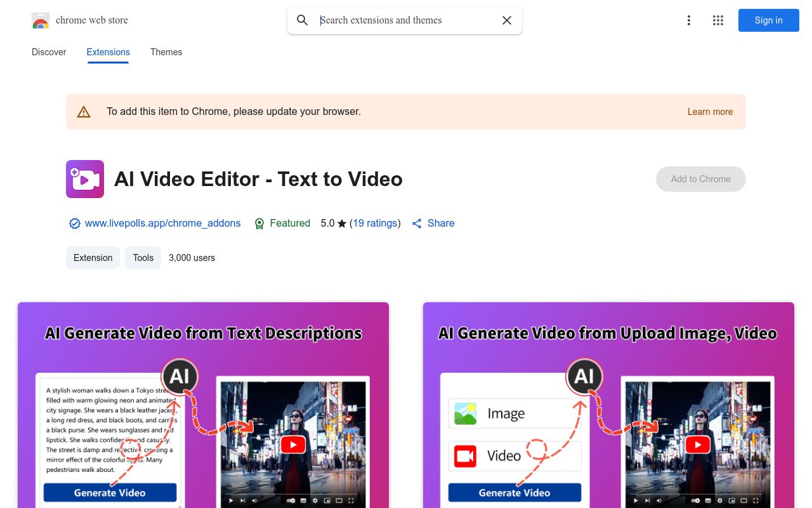
Task: Switch to the Discover tab
Action: 49,52
